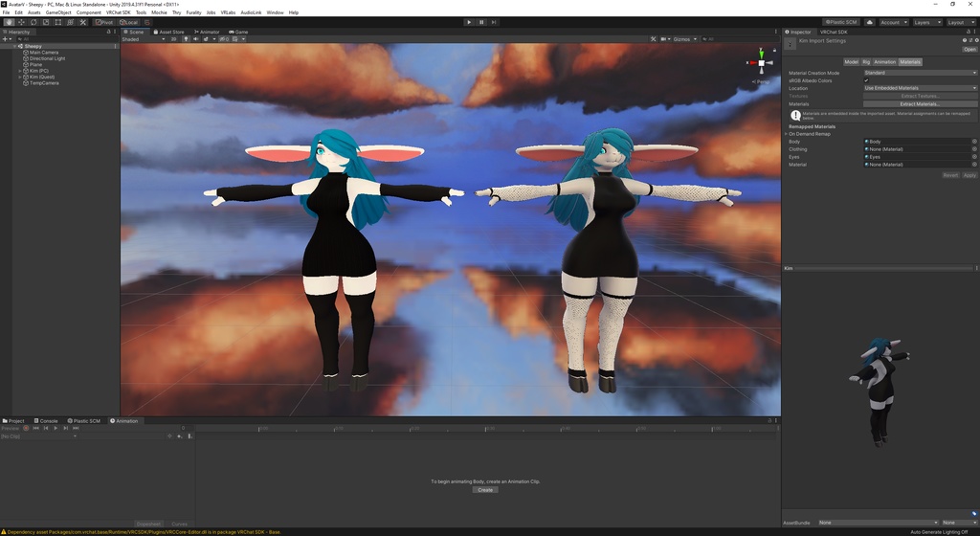Image resolution: width=980 pixels, height=536 pixels.
Task: Open the scene component tools icon
Action: coord(653,38)
